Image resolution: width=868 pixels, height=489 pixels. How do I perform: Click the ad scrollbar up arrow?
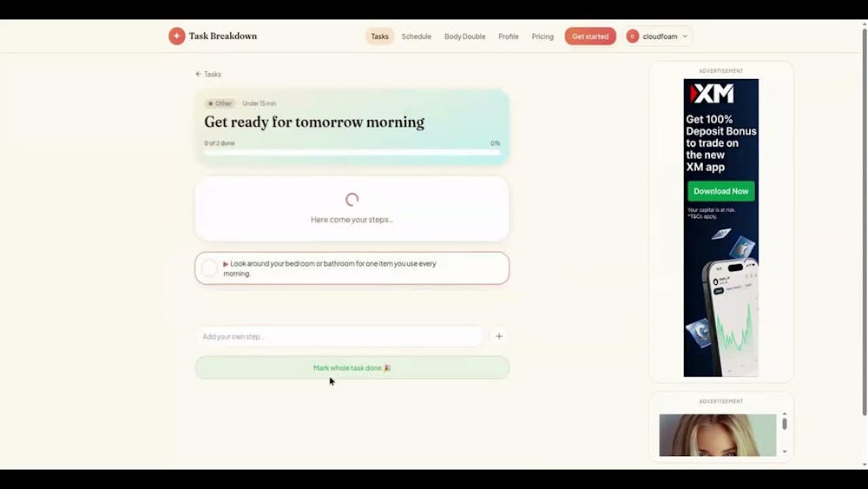pos(785,413)
